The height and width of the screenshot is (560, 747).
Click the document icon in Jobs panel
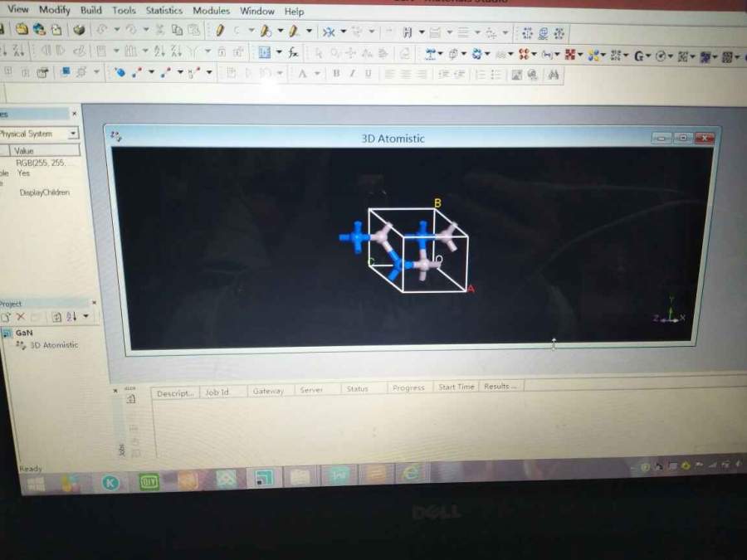[x=131, y=399]
